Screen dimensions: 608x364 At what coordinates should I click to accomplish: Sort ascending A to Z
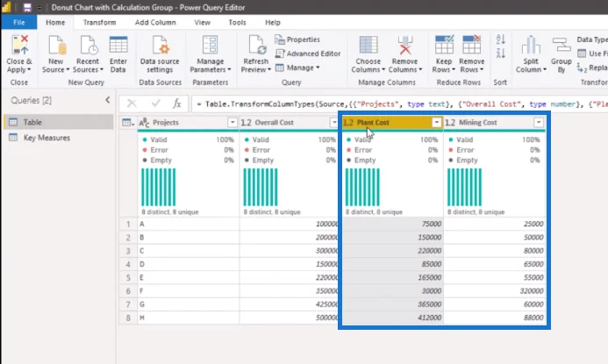pyautogui.click(x=501, y=39)
